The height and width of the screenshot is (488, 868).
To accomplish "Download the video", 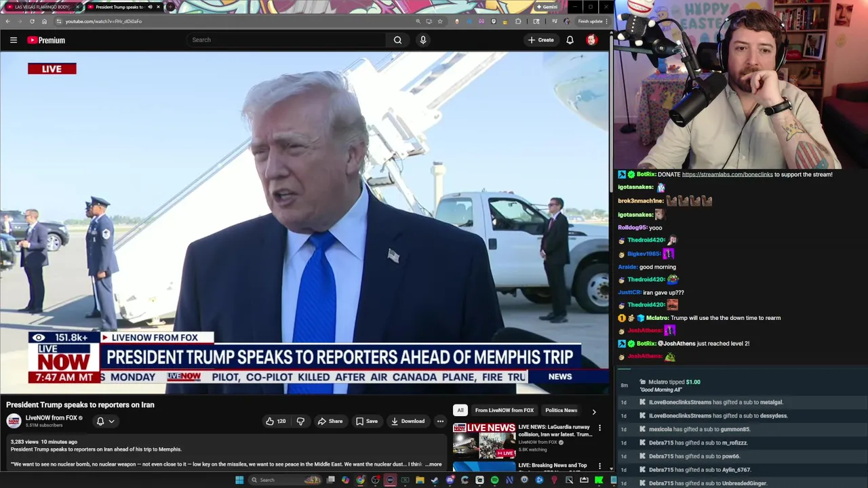I will [x=408, y=421].
